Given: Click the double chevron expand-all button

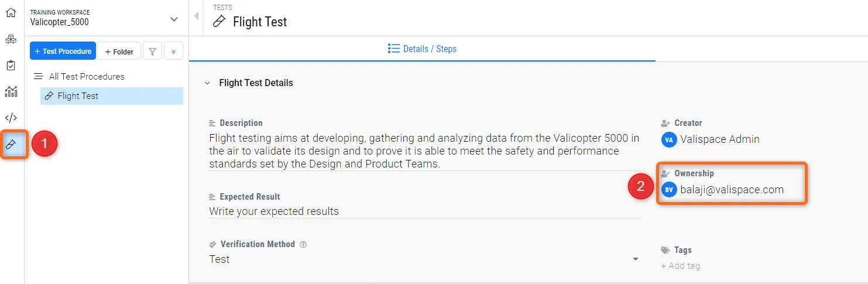Looking at the screenshot, I should [x=174, y=52].
